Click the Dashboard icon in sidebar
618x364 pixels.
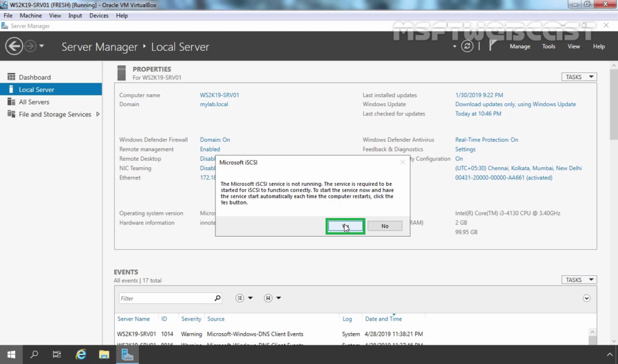[x=11, y=77]
